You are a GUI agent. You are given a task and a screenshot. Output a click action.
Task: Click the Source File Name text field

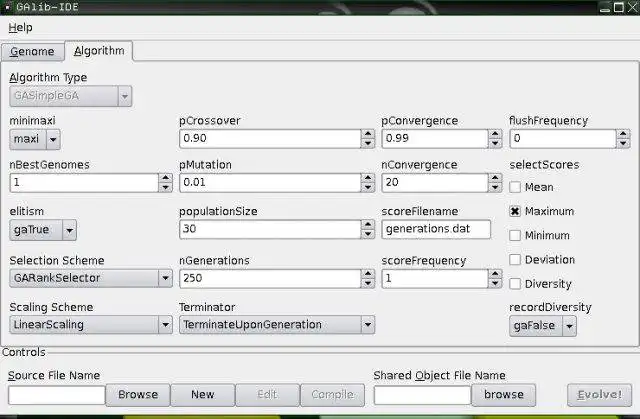pyautogui.click(x=57, y=395)
